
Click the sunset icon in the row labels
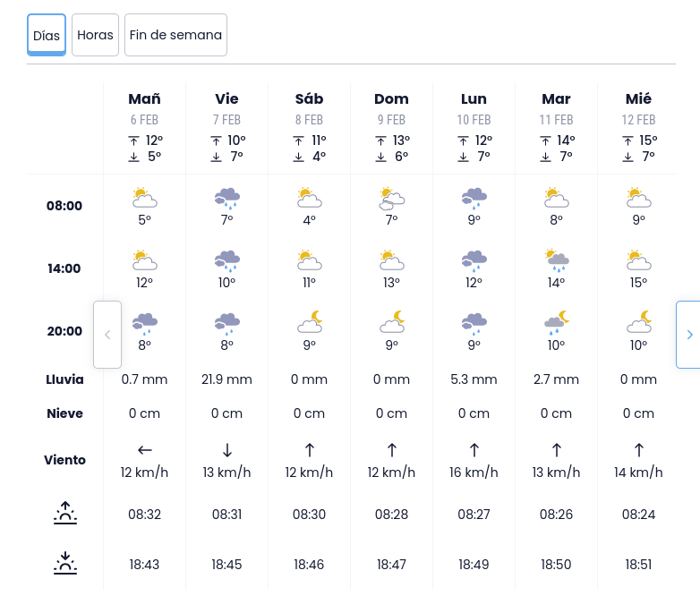(65, 564)
